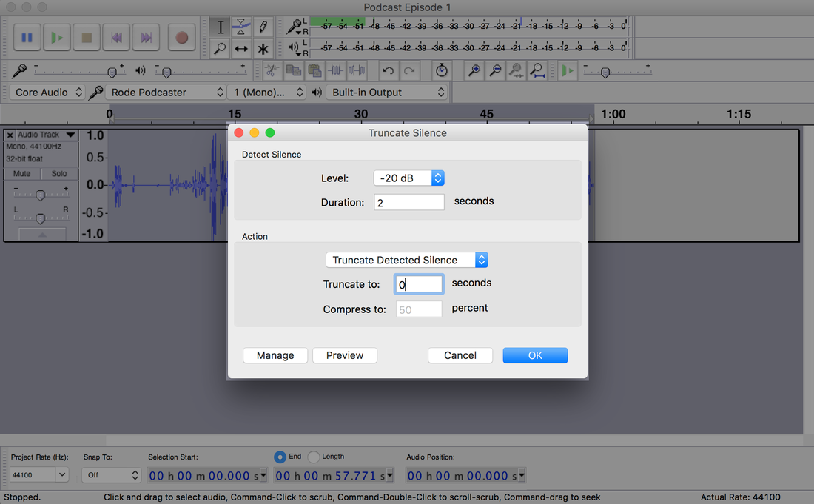Select the Zoom magnifier tool

pyautogui.click(x=220, y=49)
